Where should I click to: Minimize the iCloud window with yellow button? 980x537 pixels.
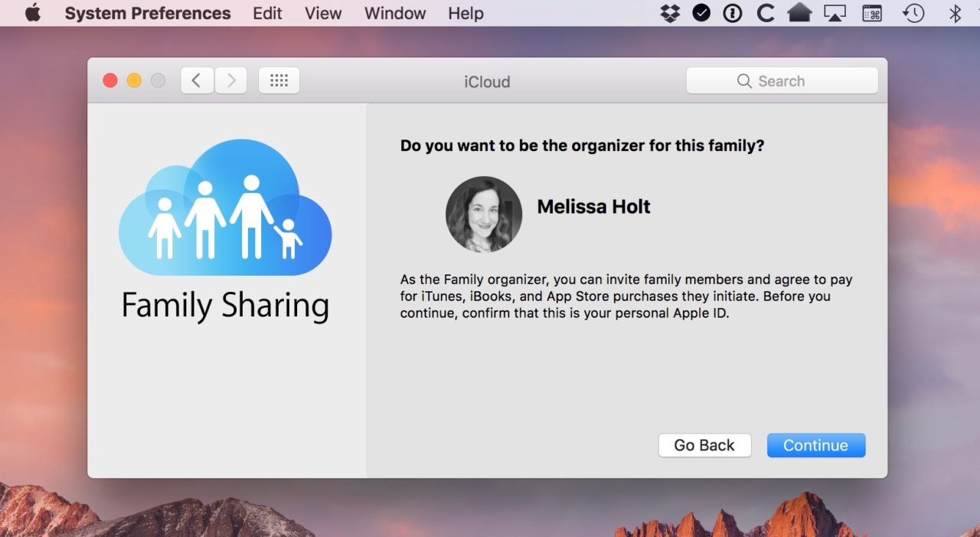tap(134, 80)
